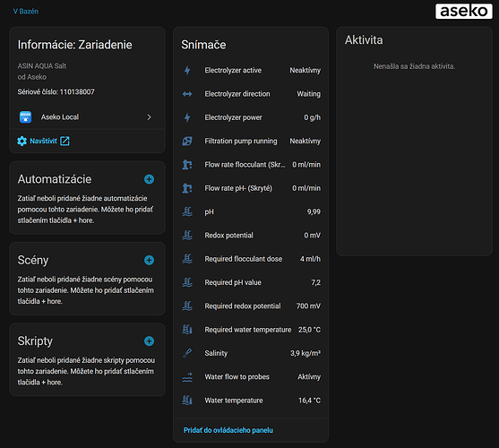Open the Navštíviť device link
Image resolution: width=499 pixels, height=448 pixels.
(43, 141)
